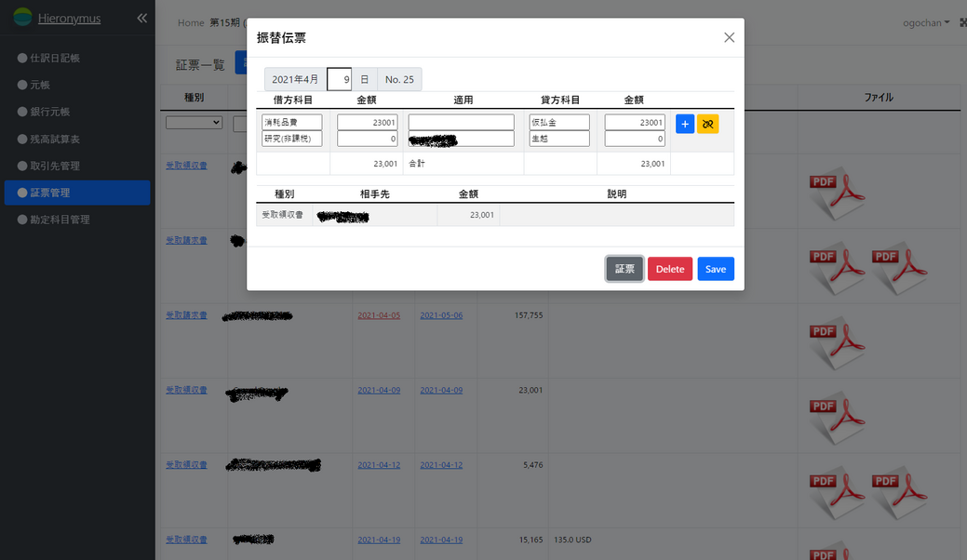
Task: Click the 消耗品費 debit account field
Action: (292, 122)
